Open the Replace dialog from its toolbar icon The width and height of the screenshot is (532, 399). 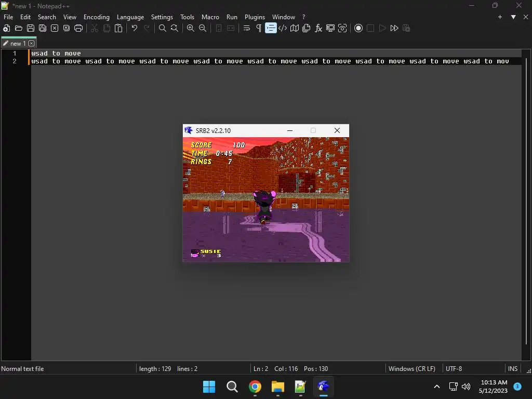[175, 28]
